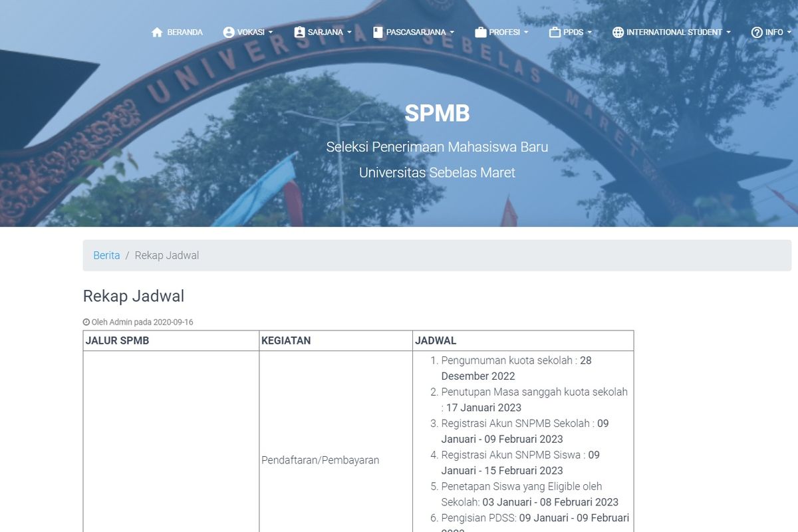Expand the Vokasi dropdown arrow
Image resolution: width=798 pixels, height=532 pixels.
pyautogui.click(x=271, y=32)
